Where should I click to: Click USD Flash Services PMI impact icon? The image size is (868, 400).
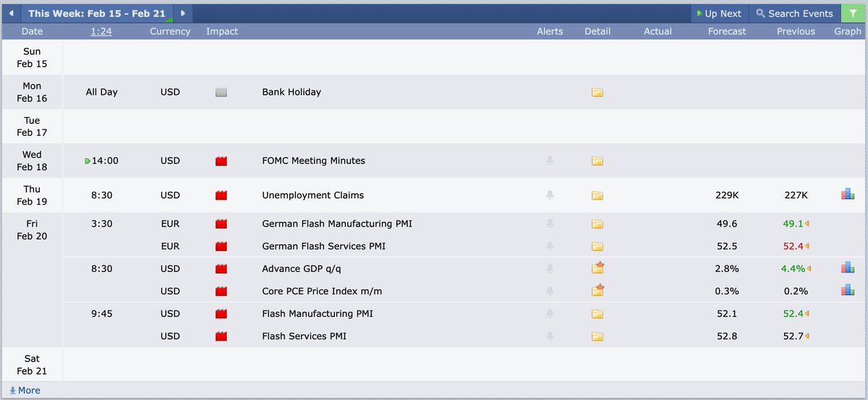pyautogui.click(x=221, y=336)
